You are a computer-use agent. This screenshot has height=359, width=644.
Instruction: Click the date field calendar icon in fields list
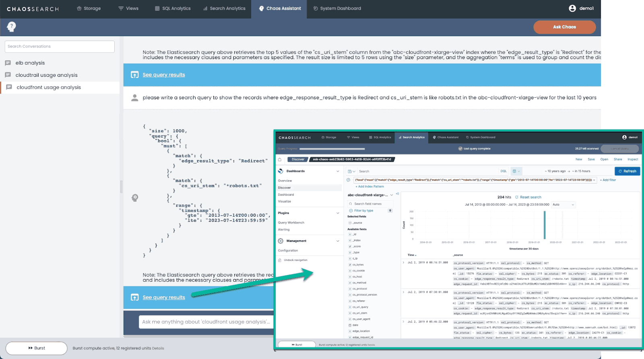pyautogui.click(x=350, y=325)
